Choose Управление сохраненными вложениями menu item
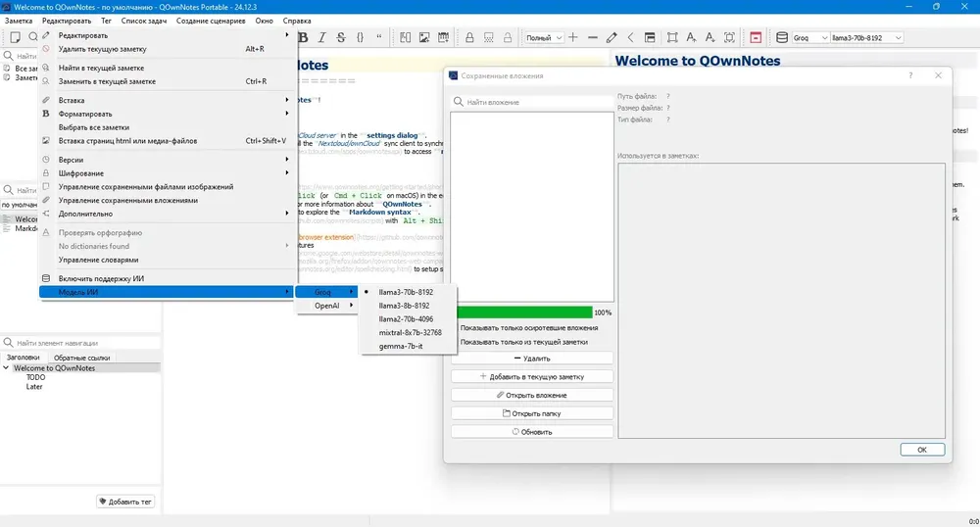The height and width of the screenshot is (527, 980). coord(167,201)
